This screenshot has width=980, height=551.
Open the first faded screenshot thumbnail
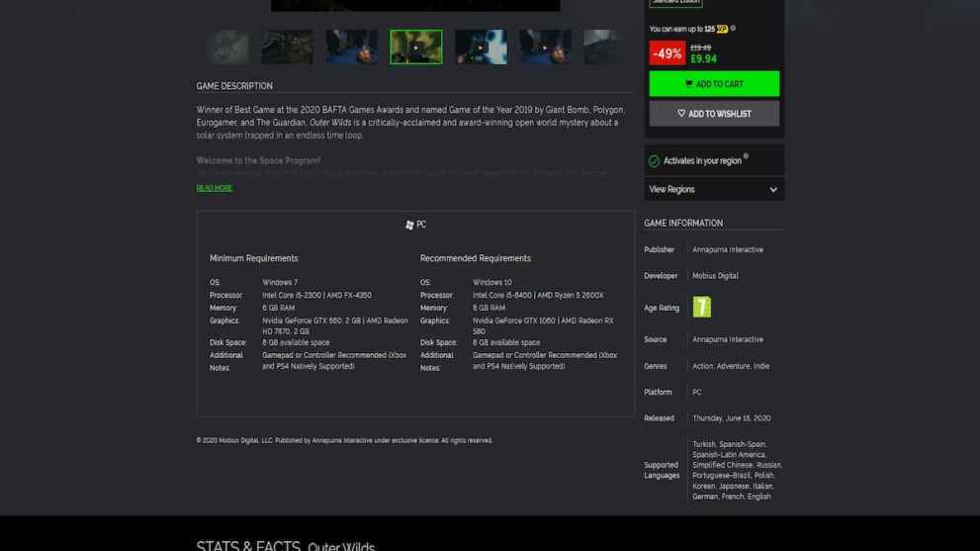tap(227, 46)
